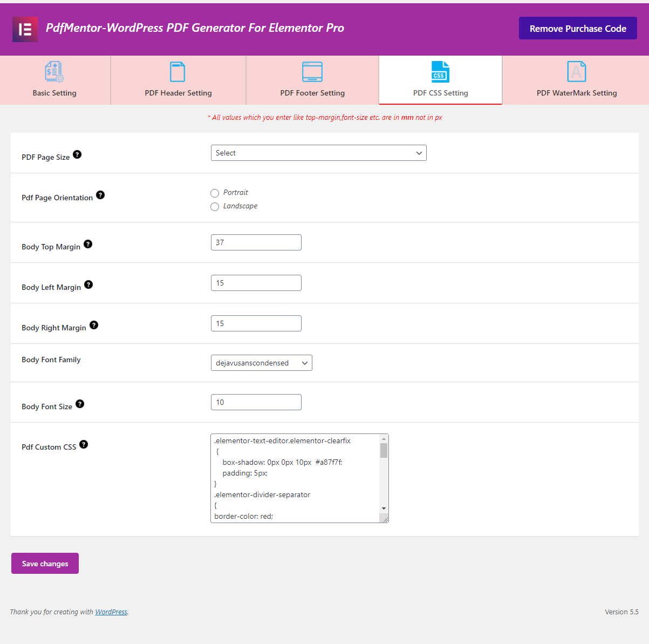This screenshot has width=649, height=644.
Task: Open help tooltip for Pdf Custom CSS
Action: pos(84,444)
